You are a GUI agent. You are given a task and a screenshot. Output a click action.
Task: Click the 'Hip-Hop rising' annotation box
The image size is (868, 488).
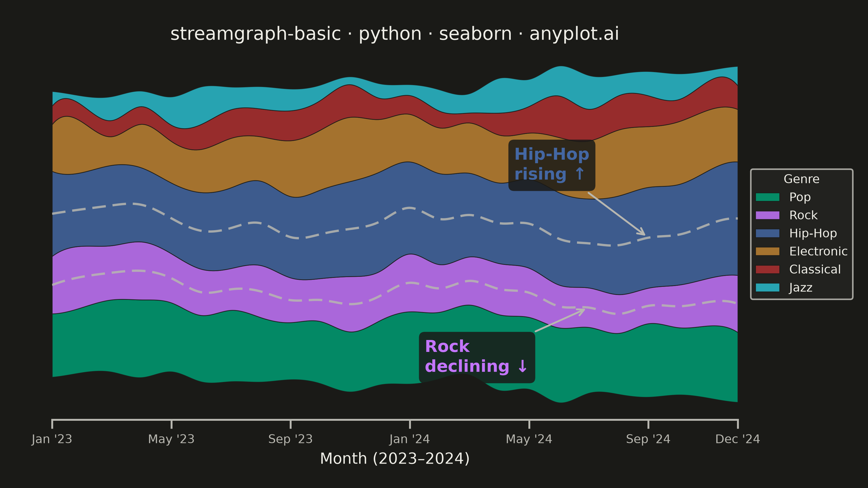click(552, 165)
